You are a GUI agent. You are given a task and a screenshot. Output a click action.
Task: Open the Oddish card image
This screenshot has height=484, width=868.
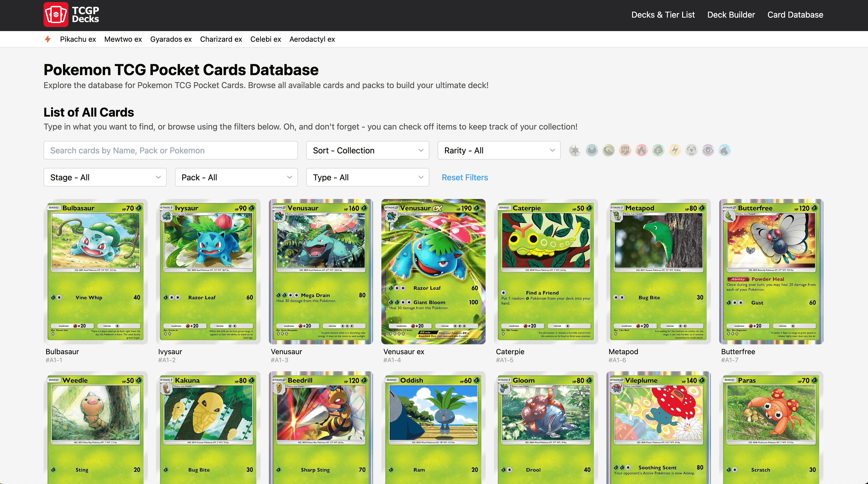coord(433,428)
